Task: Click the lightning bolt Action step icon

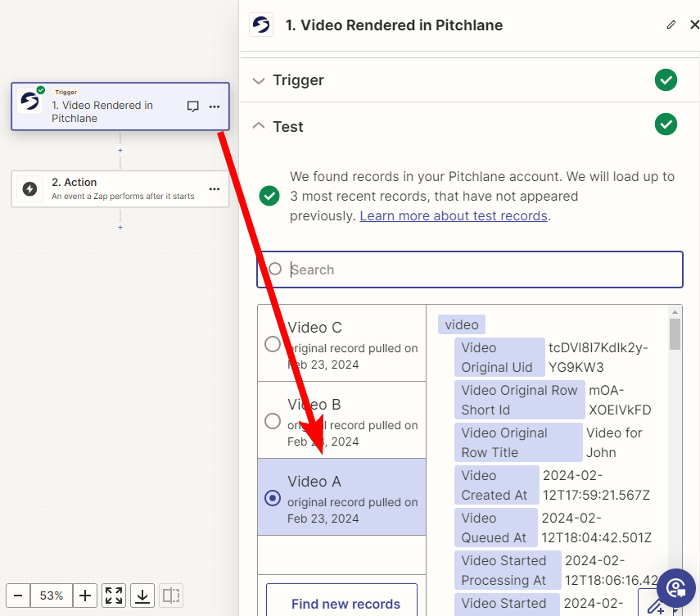Action: 30,189
